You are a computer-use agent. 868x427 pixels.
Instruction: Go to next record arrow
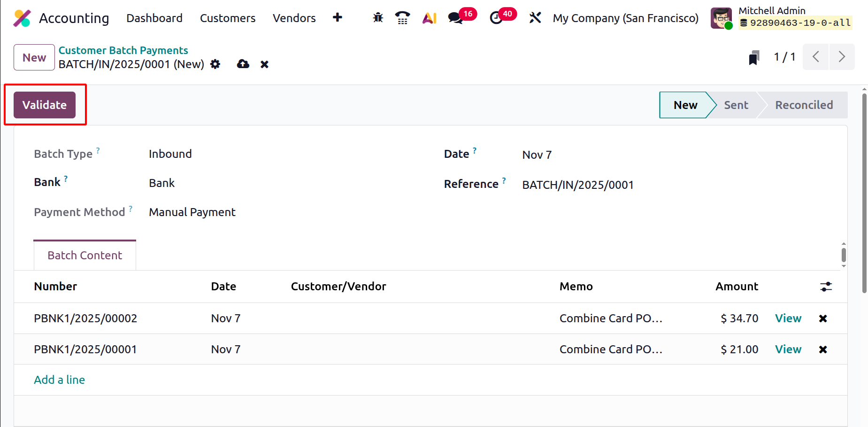click(842, 57)
